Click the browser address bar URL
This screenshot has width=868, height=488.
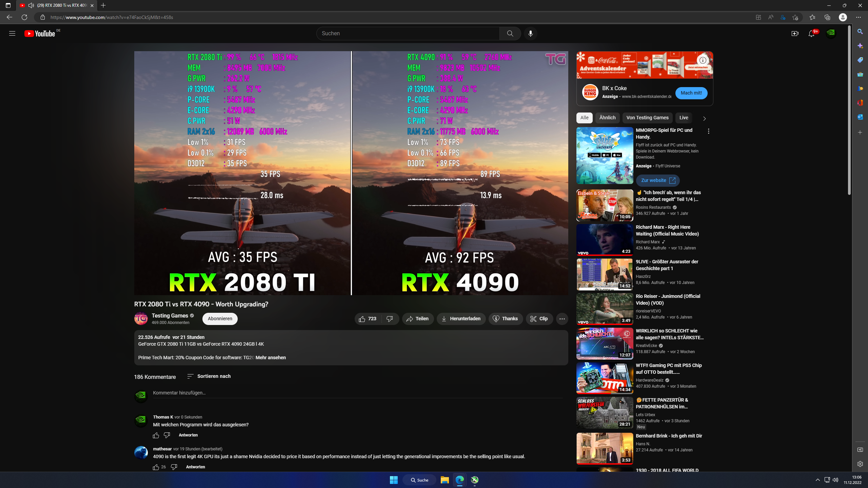(x=112, y=17)
